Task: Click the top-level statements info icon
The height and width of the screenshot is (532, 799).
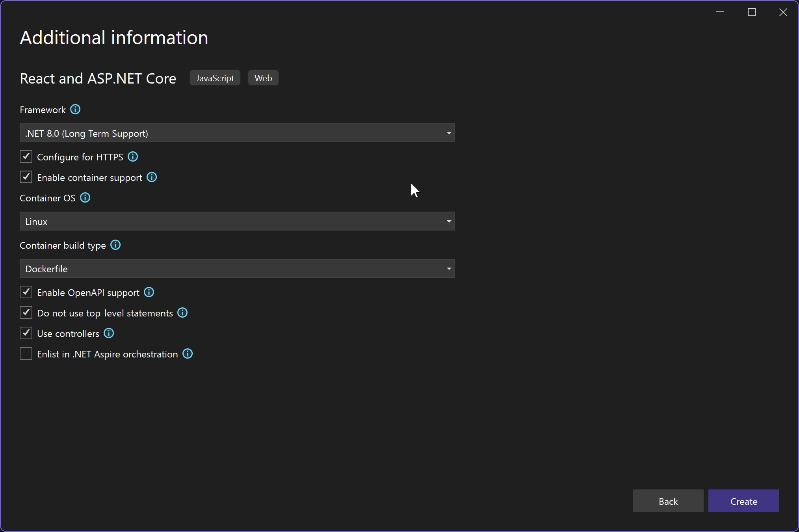Action: tap(182, 313)
